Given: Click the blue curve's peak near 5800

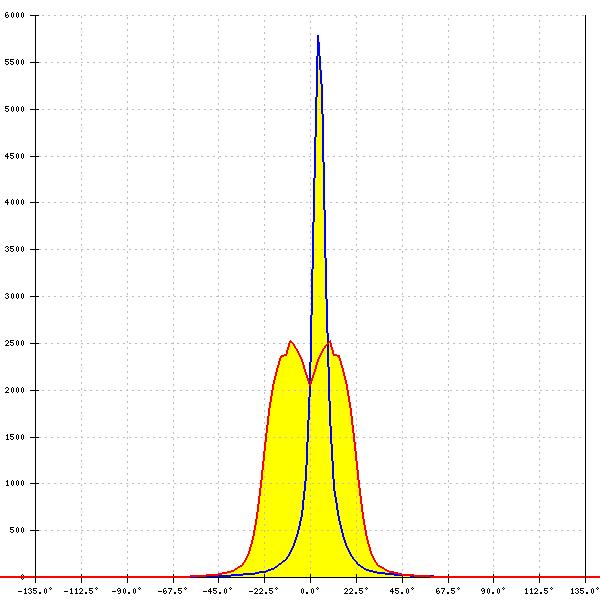Looking at the screenshot, I should [x=318, y=36].
